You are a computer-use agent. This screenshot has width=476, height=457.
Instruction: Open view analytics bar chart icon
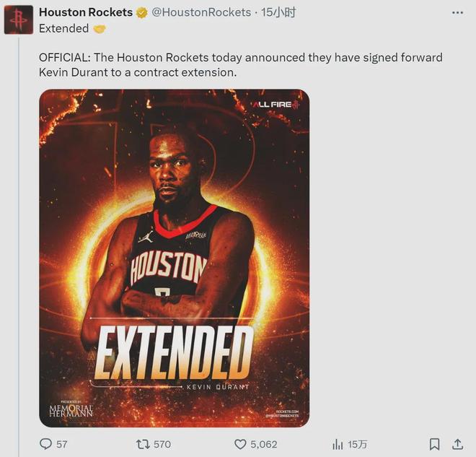(337, 444)
